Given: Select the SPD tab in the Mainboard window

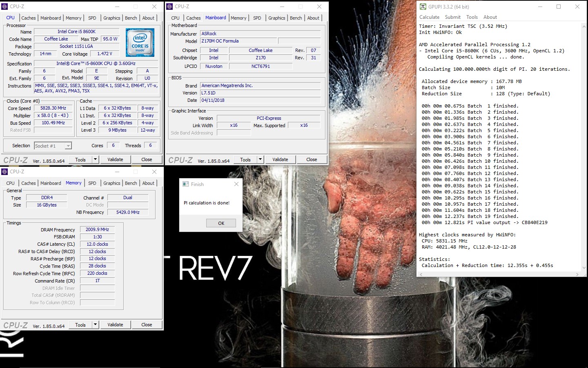Looking at the screenshot, I should (257, 18).
